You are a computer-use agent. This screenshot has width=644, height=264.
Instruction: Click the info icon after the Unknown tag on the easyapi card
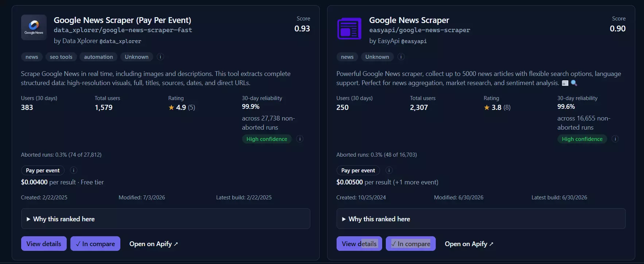(401, 57)
